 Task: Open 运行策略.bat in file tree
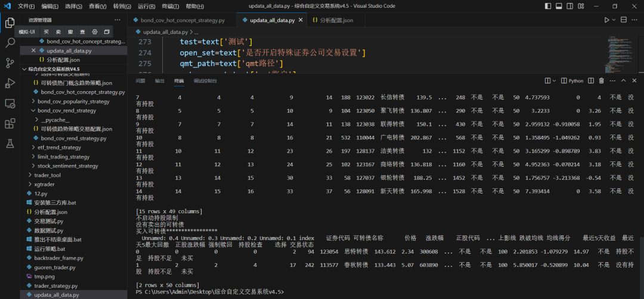click(x=49, y=248)
